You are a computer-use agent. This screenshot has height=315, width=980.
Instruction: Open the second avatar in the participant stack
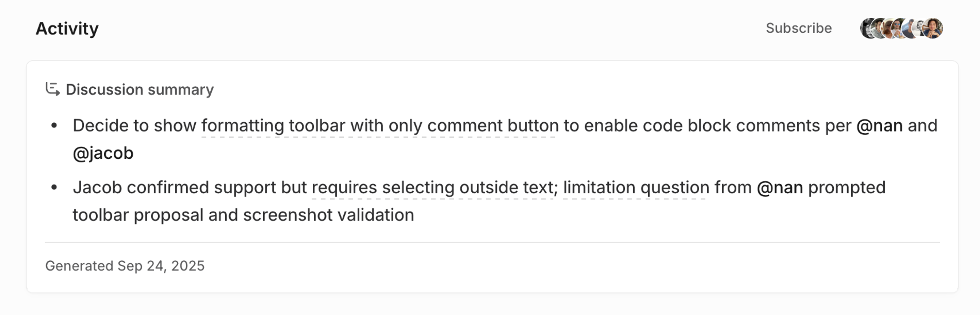tap(877, 29)
